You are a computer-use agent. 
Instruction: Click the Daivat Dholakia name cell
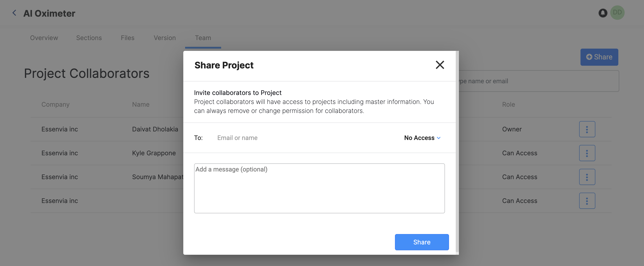coord(155,129)
